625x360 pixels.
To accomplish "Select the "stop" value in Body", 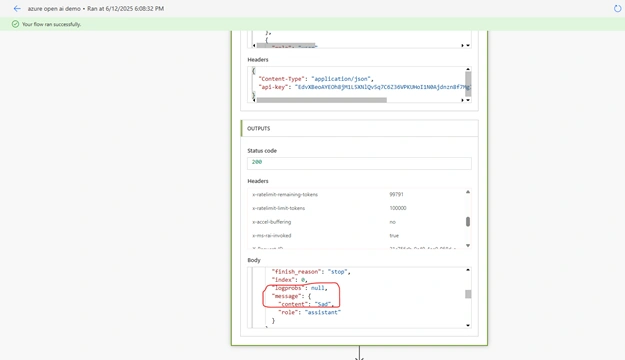I will tap(338, 271).
